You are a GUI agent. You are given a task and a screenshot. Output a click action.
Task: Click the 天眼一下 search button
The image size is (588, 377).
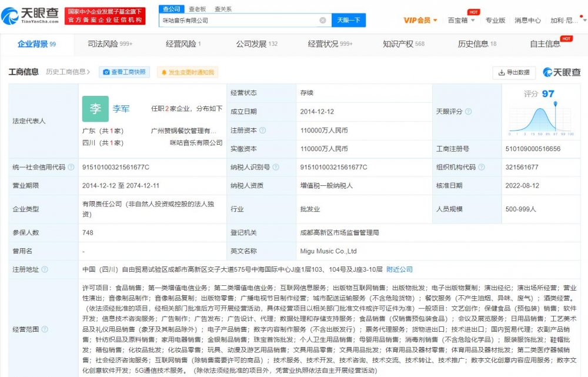click(348, 20)
